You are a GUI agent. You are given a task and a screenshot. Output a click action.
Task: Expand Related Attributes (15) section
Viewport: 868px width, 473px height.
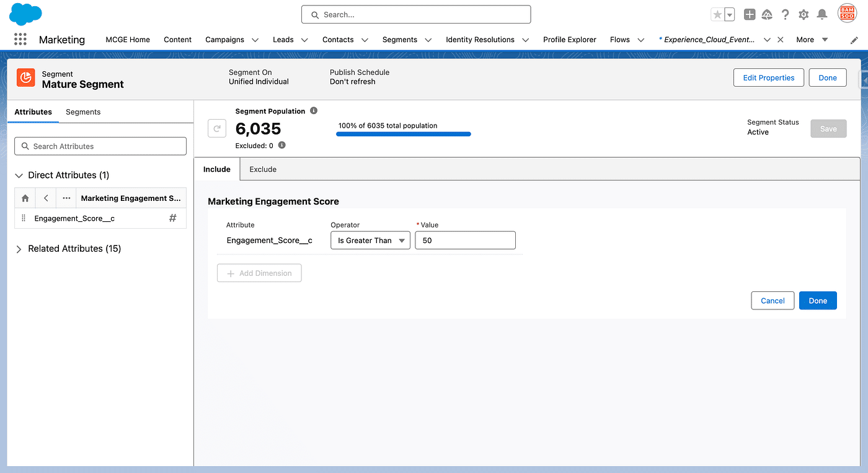[x=19, y=249]
